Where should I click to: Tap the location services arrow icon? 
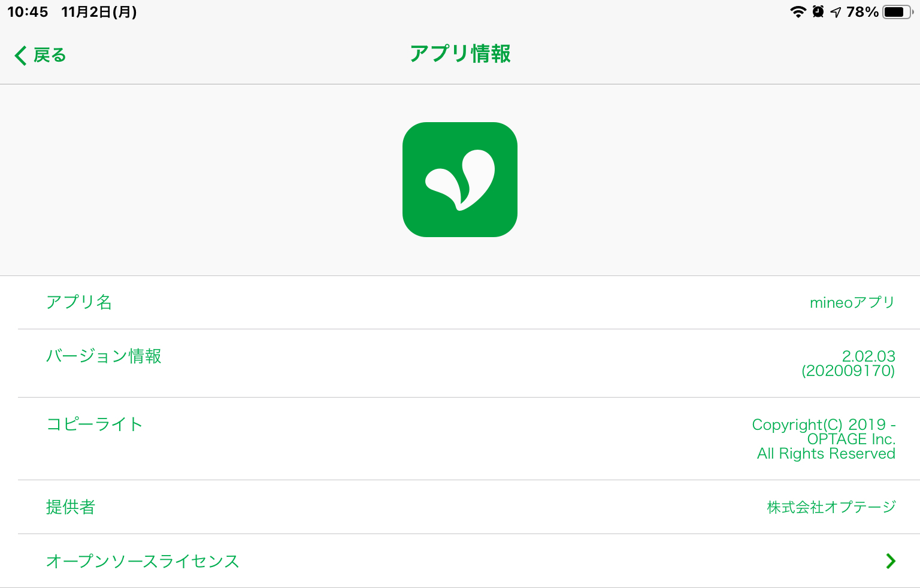tap(836, 12)
